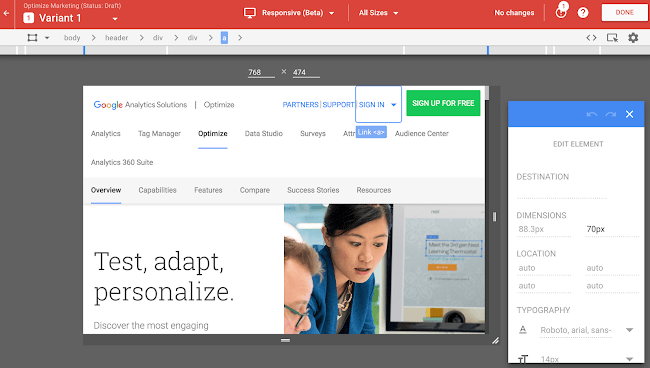This screenshot has height=368, width=650.
Task: Open the Audience Center product tab
Action: point(422,133)
